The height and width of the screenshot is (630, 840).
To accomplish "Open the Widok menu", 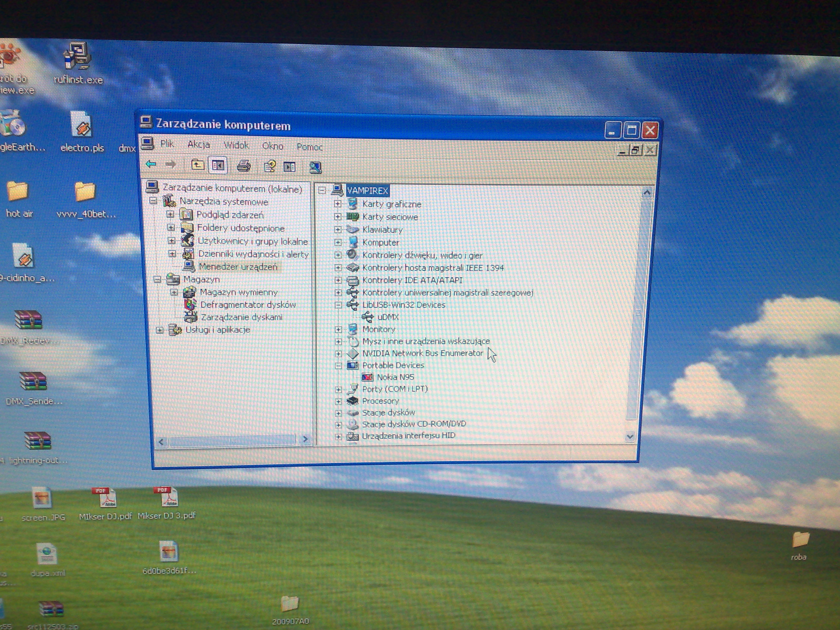I will [236, 145].
